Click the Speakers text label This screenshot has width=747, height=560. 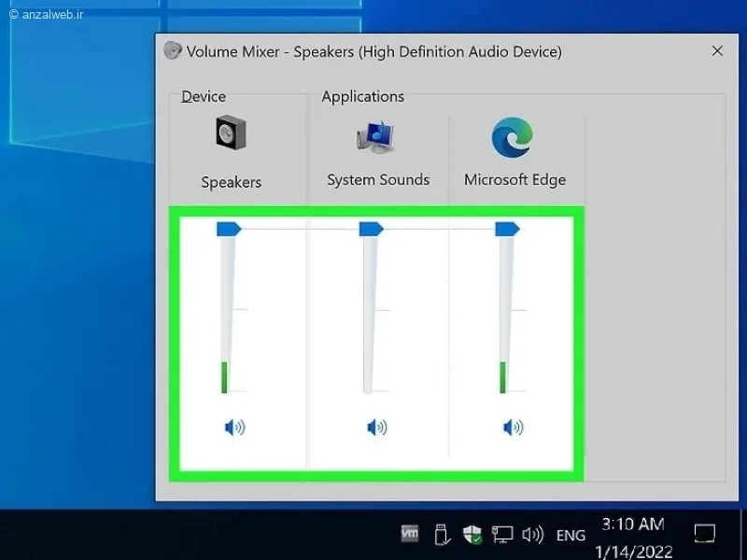[231, 182]
